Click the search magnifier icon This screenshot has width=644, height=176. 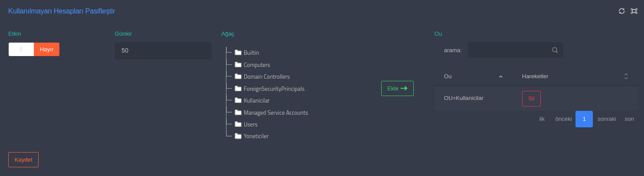point(555,50)
